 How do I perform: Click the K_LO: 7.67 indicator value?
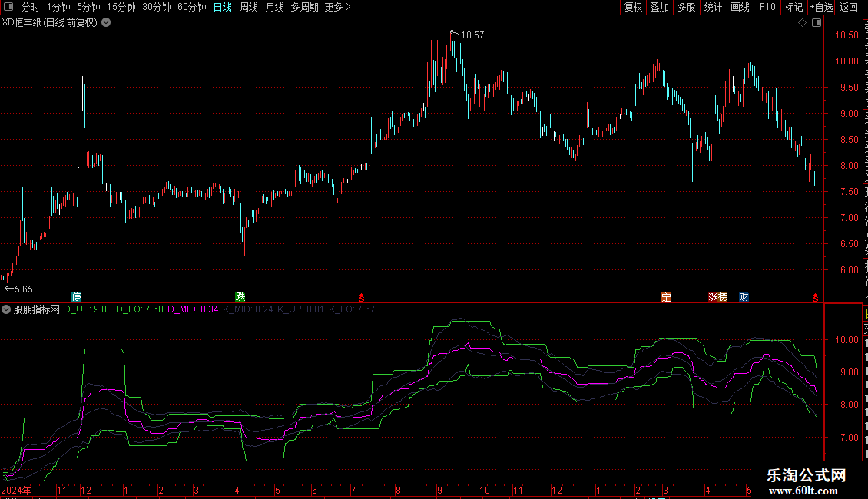pos(352,310)
